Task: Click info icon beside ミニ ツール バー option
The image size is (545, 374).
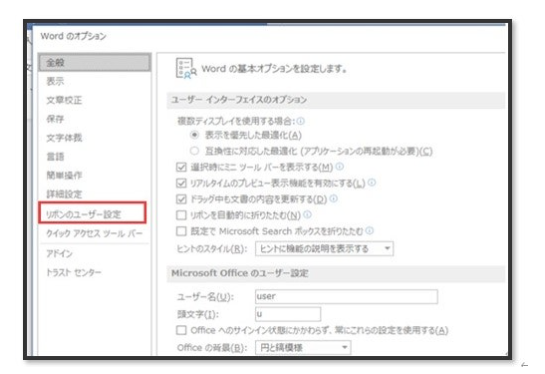Action: (x=340, y=166)
